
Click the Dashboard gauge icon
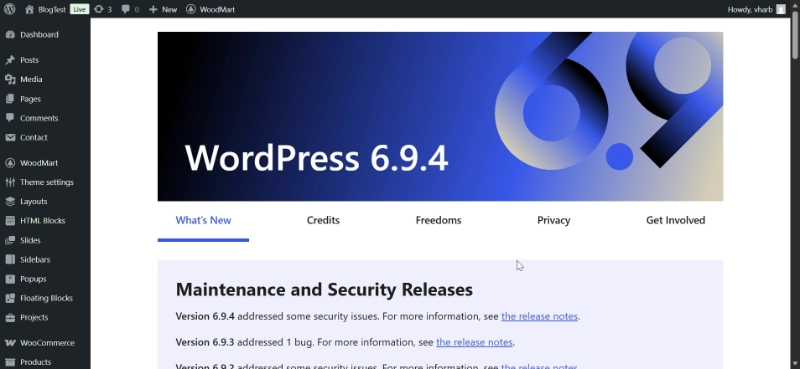(x=10, y=35)
